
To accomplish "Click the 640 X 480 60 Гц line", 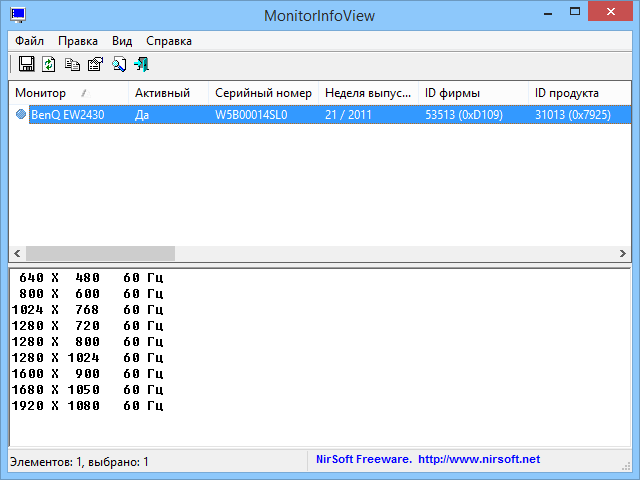I will pos(91,278).
